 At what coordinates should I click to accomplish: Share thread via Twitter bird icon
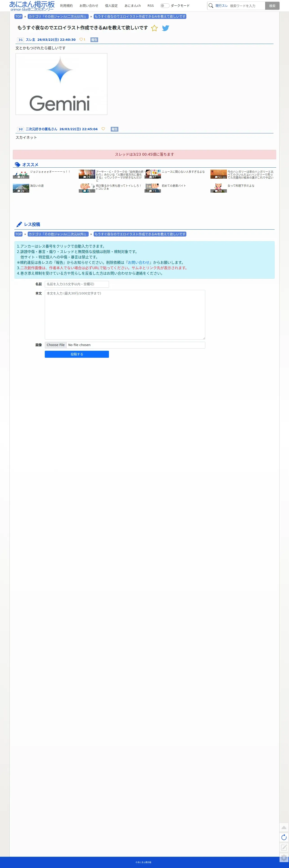pyautogui.click(x=165, y=28)
